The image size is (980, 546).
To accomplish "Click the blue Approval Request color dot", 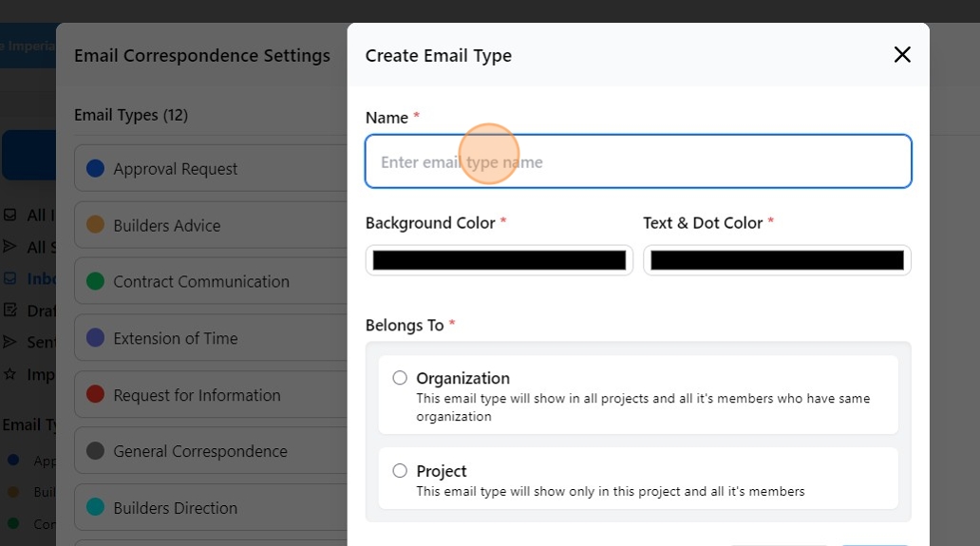I will tap(95, 168).
